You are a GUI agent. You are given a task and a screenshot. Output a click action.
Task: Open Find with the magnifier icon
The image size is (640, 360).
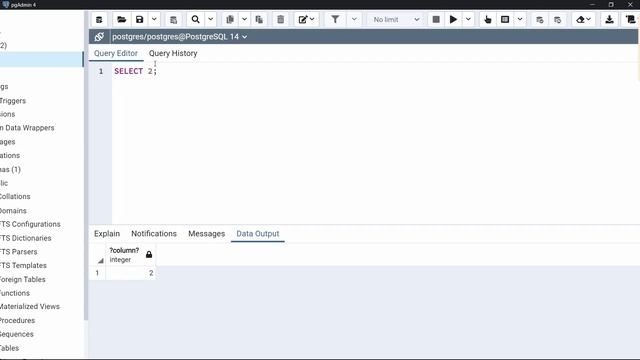pos(196,20)
